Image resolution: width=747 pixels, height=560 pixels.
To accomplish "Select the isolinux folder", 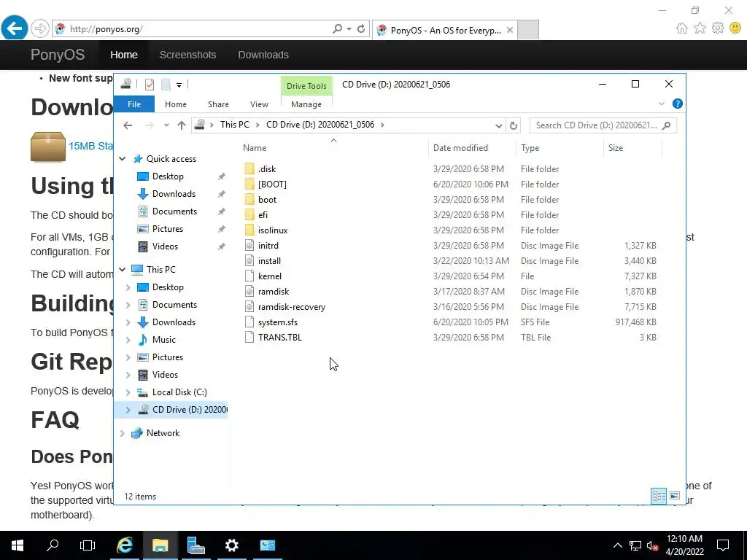I will point(273,230).
